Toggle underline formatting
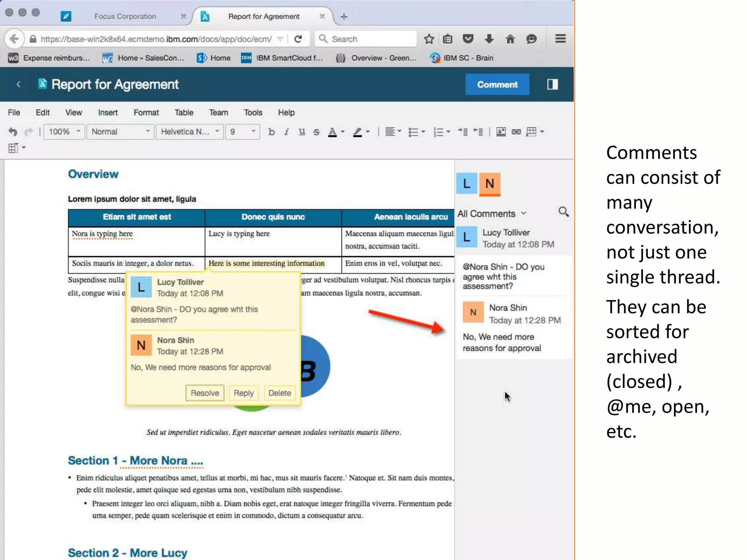 302,132
